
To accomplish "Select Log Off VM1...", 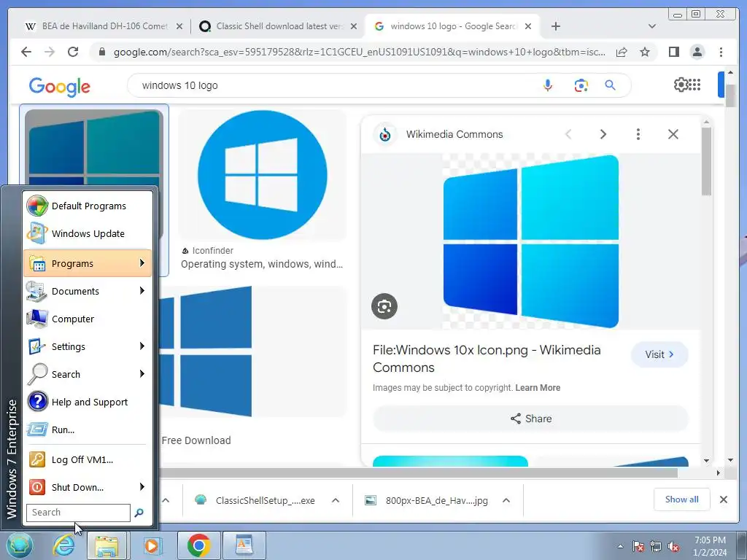I will point(88,459).
